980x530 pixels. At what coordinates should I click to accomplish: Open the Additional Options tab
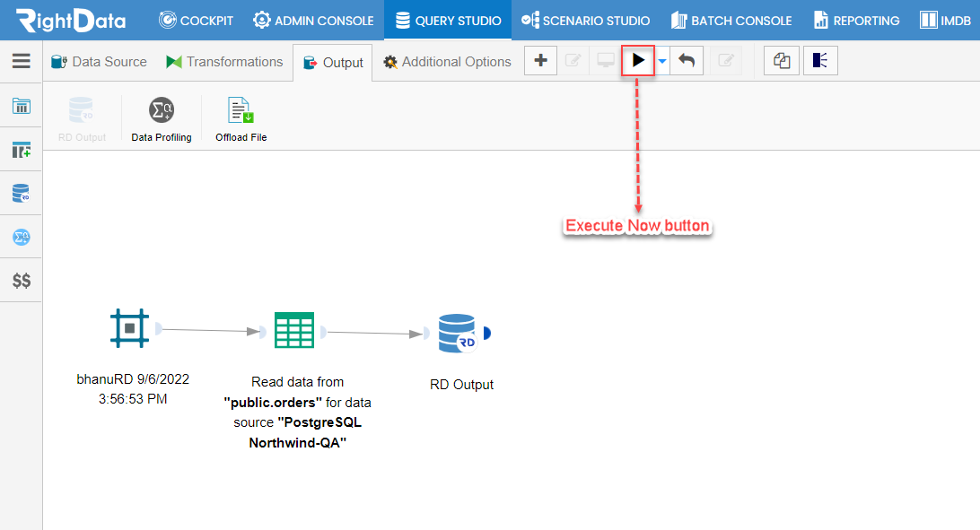coord(447,62)
